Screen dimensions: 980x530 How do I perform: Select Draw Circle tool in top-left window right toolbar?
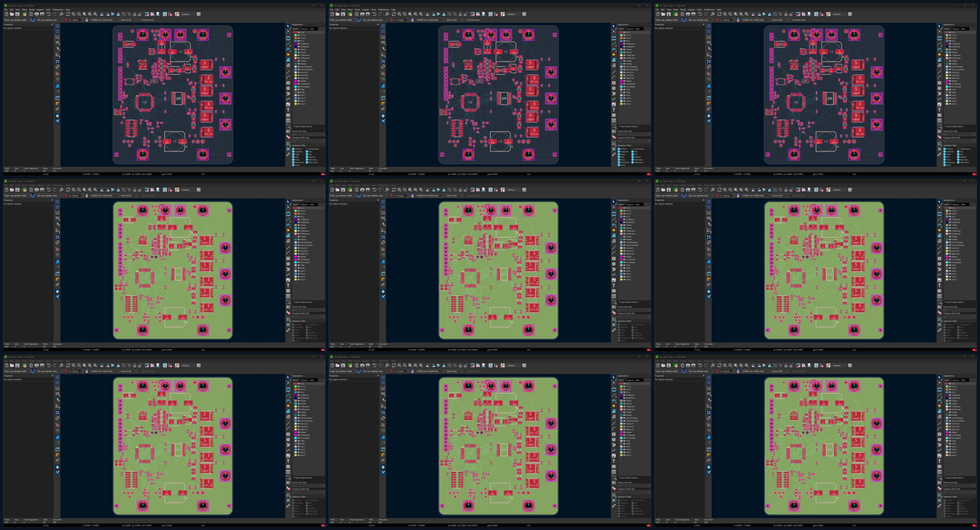point(288,88)
